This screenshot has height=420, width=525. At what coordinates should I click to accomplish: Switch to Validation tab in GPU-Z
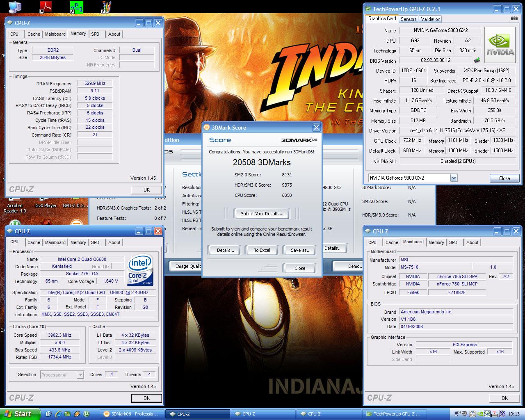click(x=431, y=19)
